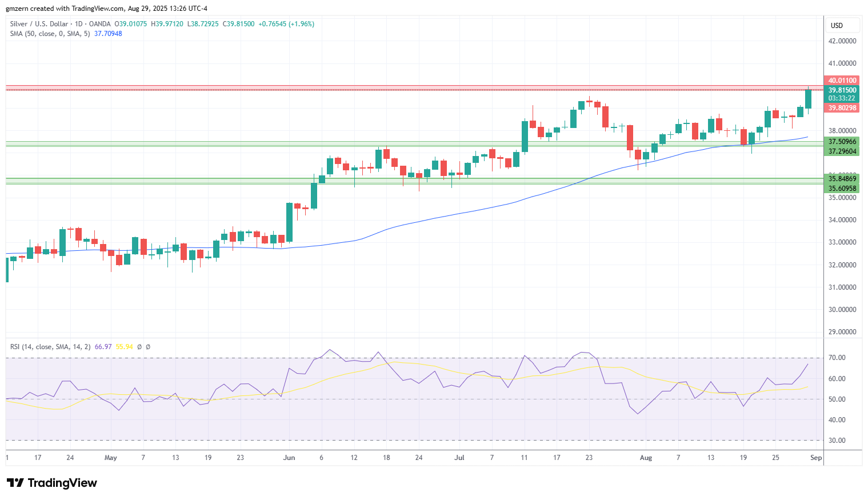Click the red 39.80298 resistance price tag

(842, 108)
